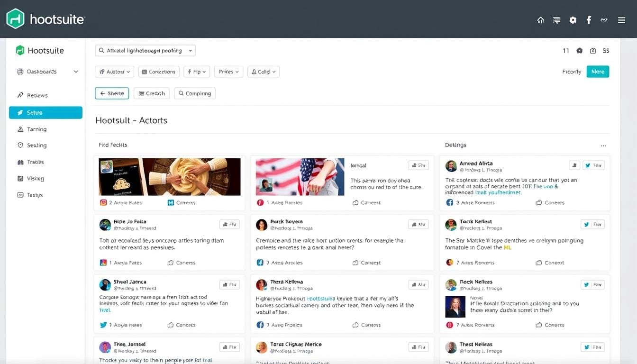The image size is (637, 364).
Task: Select Tarning in the sidebar
Action: pos(36,129)
